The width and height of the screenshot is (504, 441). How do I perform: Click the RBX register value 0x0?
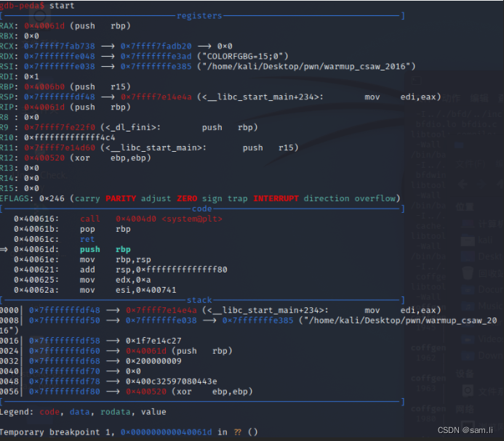coord(31,36)
